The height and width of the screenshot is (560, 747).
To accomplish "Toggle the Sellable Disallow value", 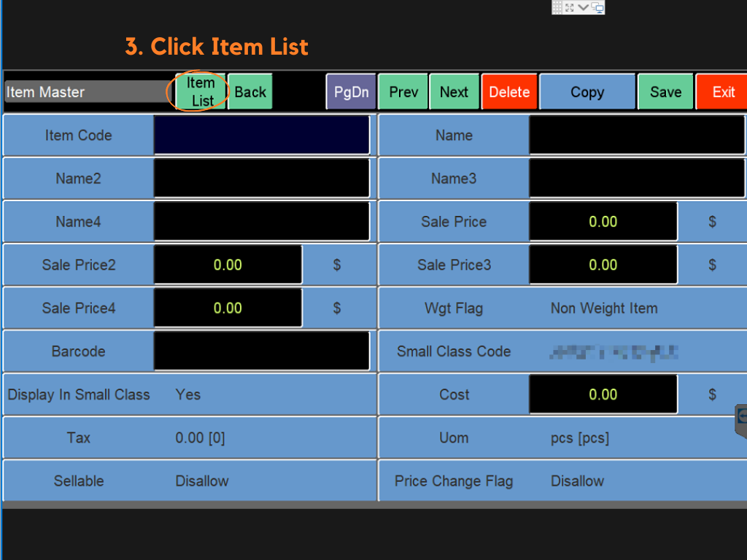I will (x=202, y=481).
